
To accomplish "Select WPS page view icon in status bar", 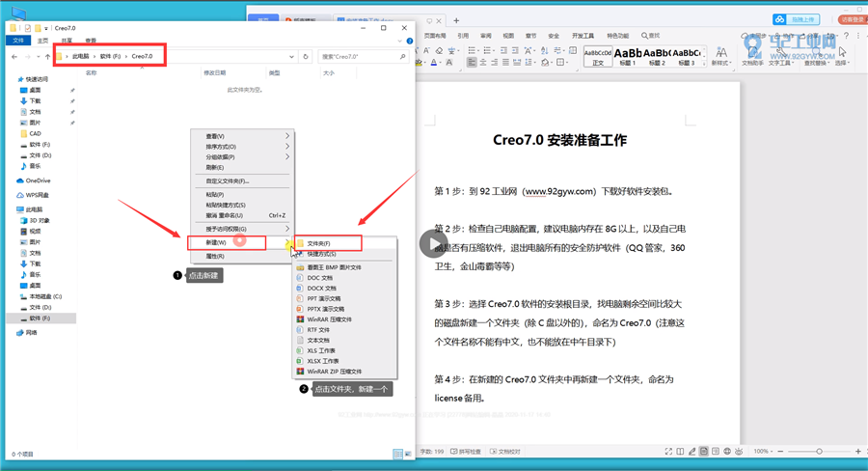I will 704,452.
